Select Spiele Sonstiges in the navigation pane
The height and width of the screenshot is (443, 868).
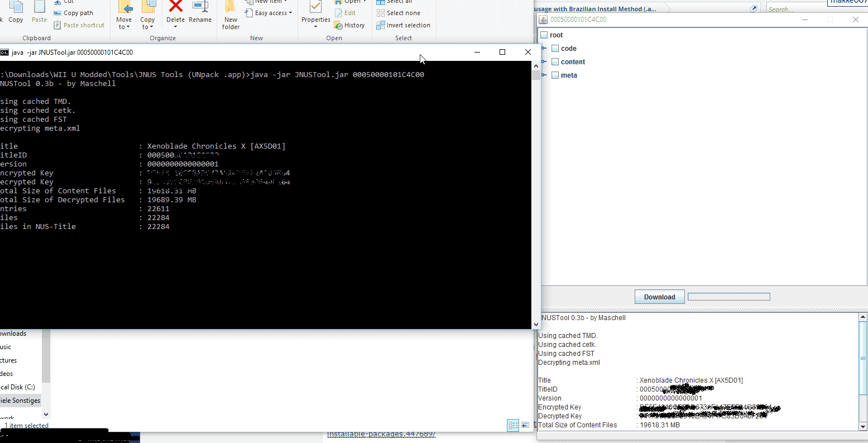[x=20, y=401]
